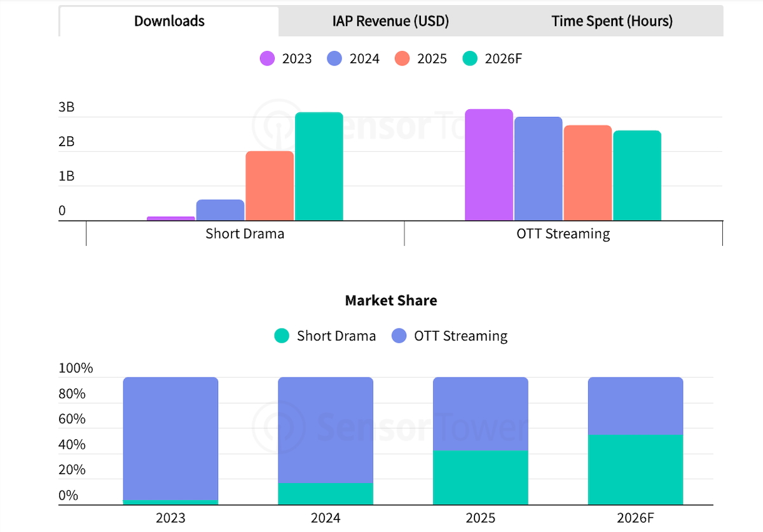Click the orange 2025 OTT Streaming downloads bar
This screenshot has height=532, width=763.
pos(588,173)
